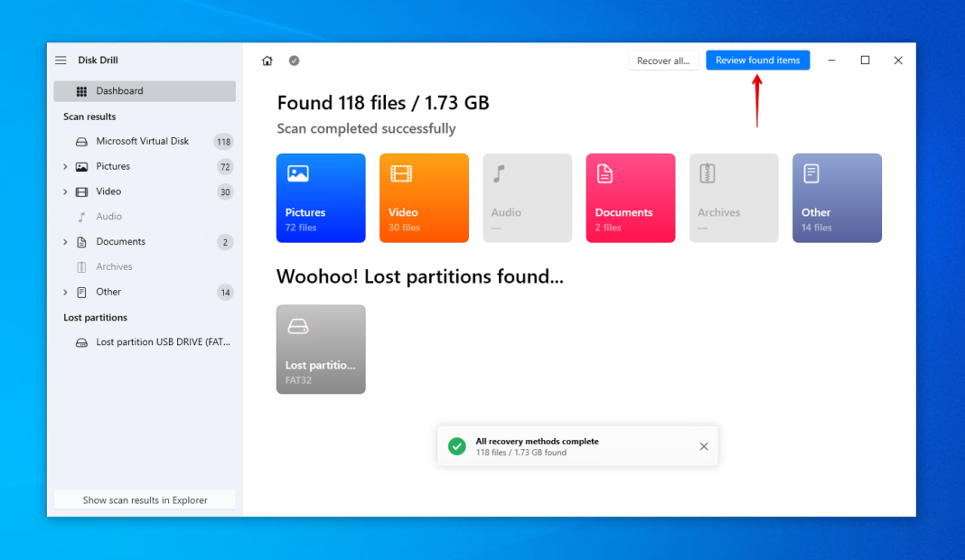The image size is (965, 560).
Task: Expand the Other category chevron
Action: click(x=64, y=292)
